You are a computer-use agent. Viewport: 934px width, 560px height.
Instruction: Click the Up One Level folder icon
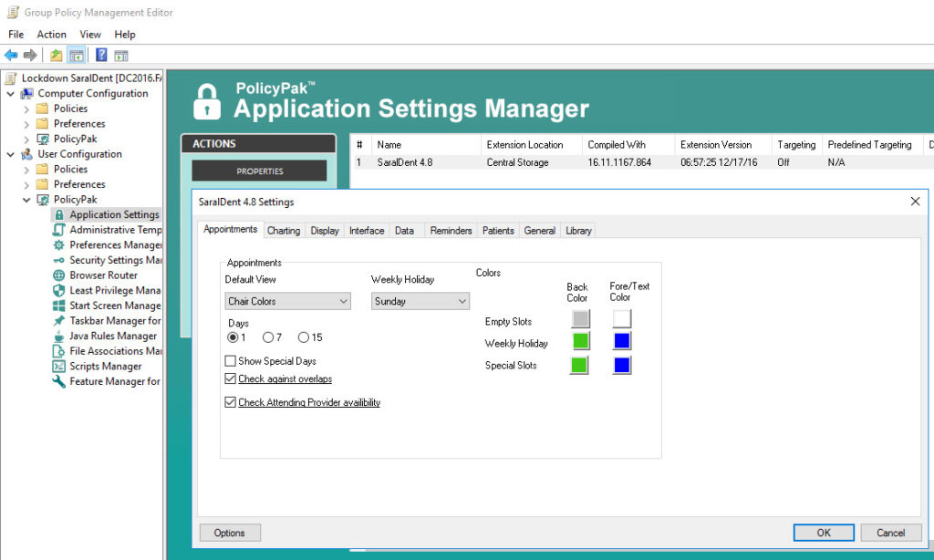(56, 56)
